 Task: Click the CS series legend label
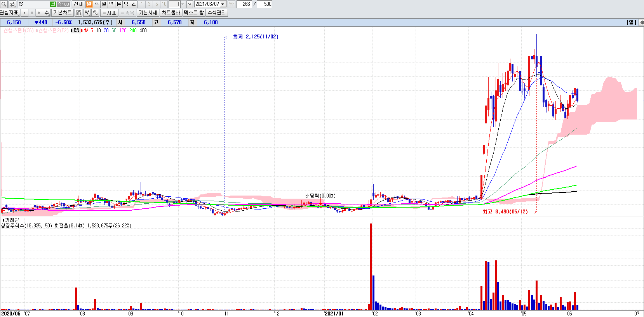75,30
